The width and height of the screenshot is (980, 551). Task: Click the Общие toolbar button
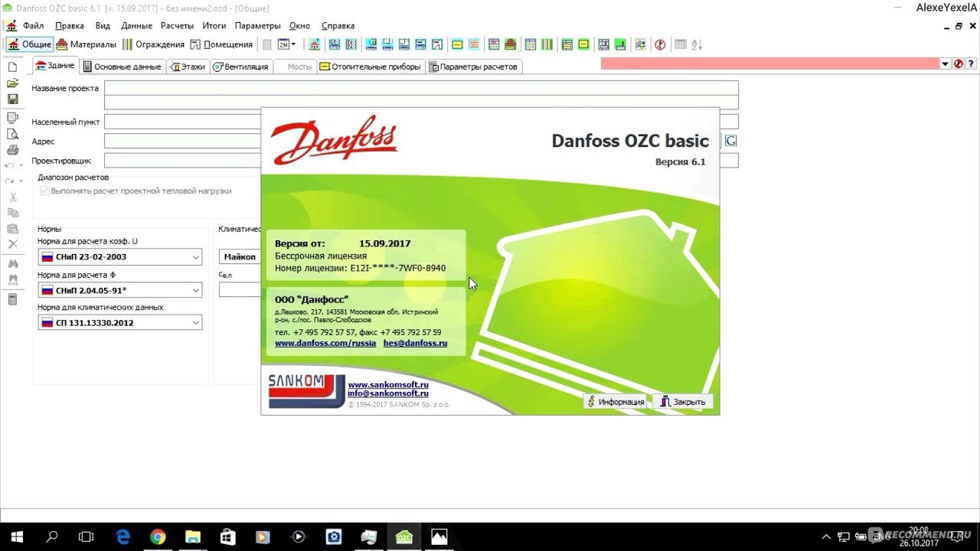pyautogui.click(x=29, y=44)
